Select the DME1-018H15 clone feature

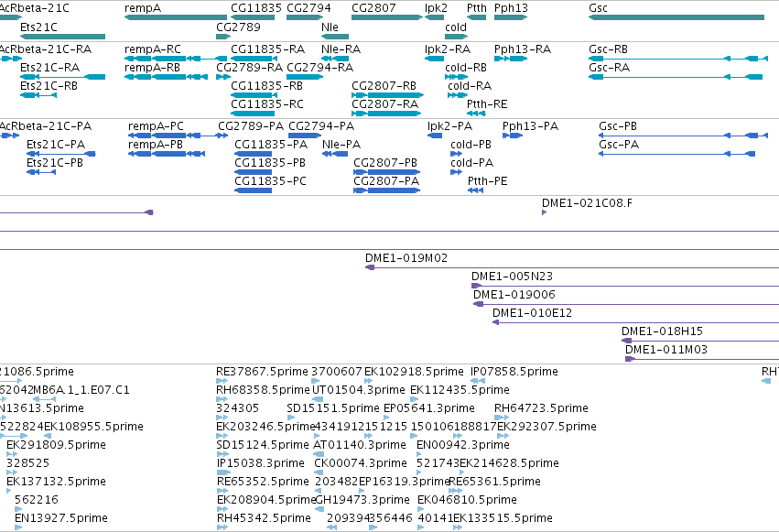[700, 341]
